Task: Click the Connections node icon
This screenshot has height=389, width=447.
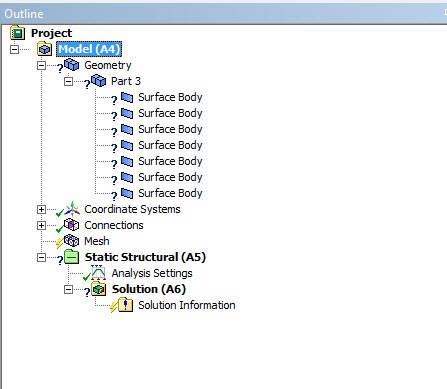Action: (71, 225)
